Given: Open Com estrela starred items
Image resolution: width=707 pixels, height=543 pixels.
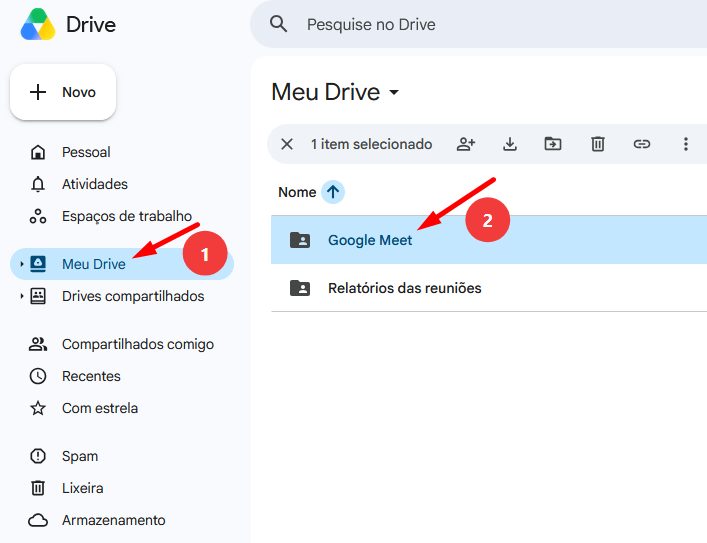Looking at the screenshot, I should 122,408.
